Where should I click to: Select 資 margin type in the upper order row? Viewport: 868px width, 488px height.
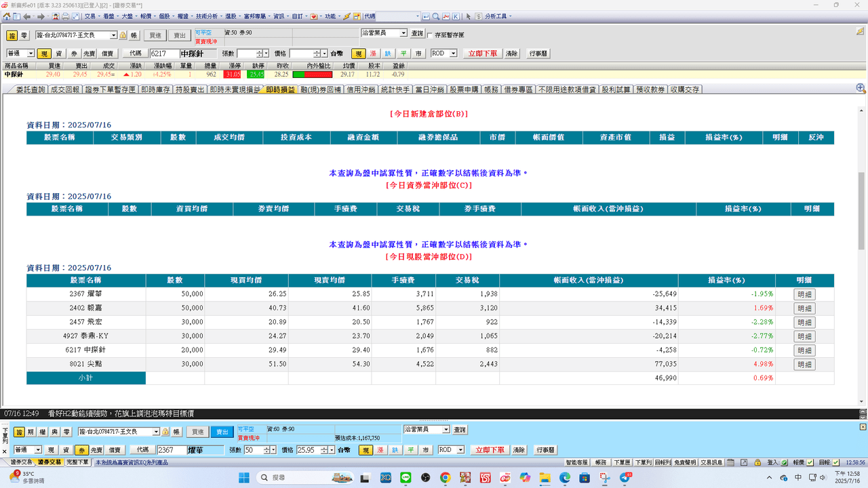point(59,53)
